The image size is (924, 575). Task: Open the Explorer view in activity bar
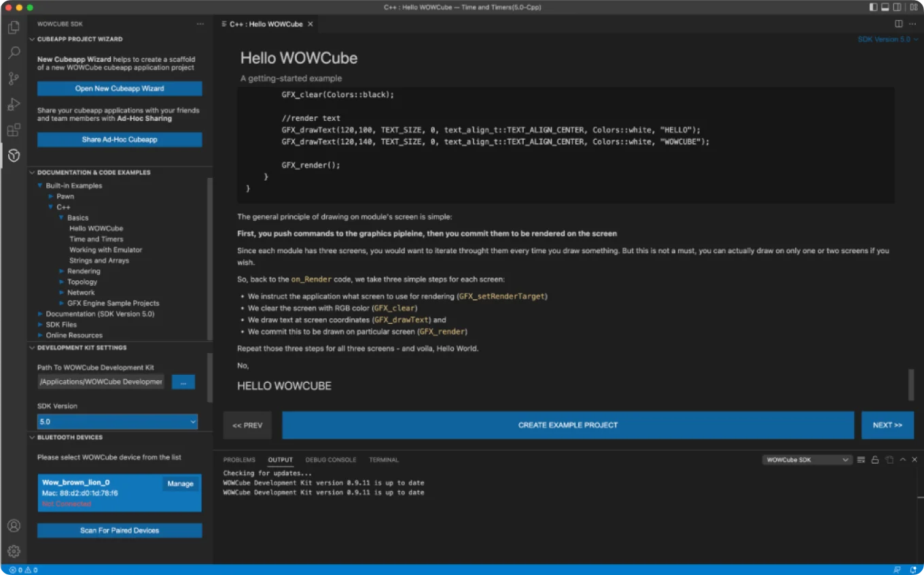(x=14, y=28)
